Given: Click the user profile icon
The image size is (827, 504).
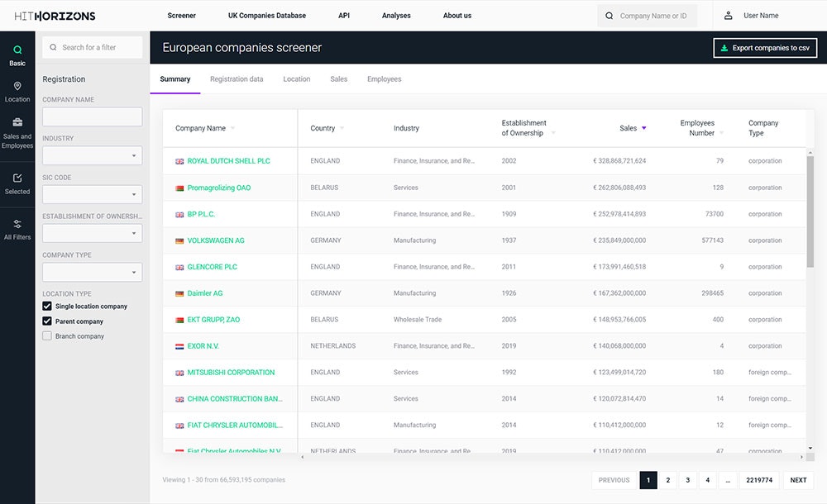Looking at the screenshot, I should pyautogui.click(x=728, y=16).
